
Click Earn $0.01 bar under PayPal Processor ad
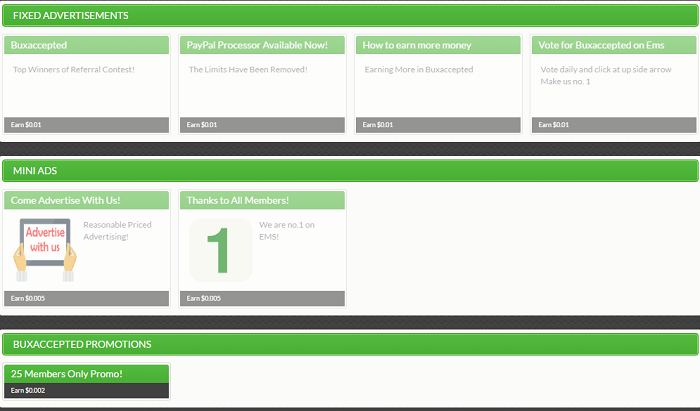262,125
